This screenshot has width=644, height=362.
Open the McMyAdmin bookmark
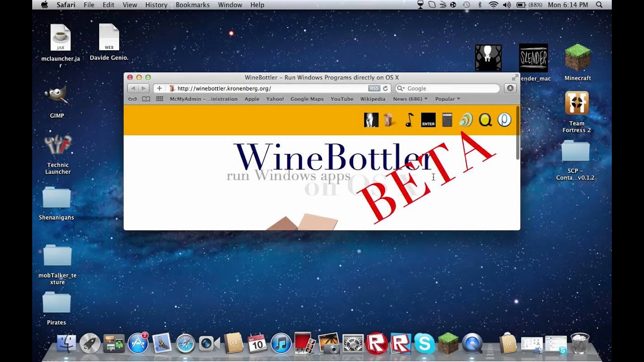[x=204, y=99]
